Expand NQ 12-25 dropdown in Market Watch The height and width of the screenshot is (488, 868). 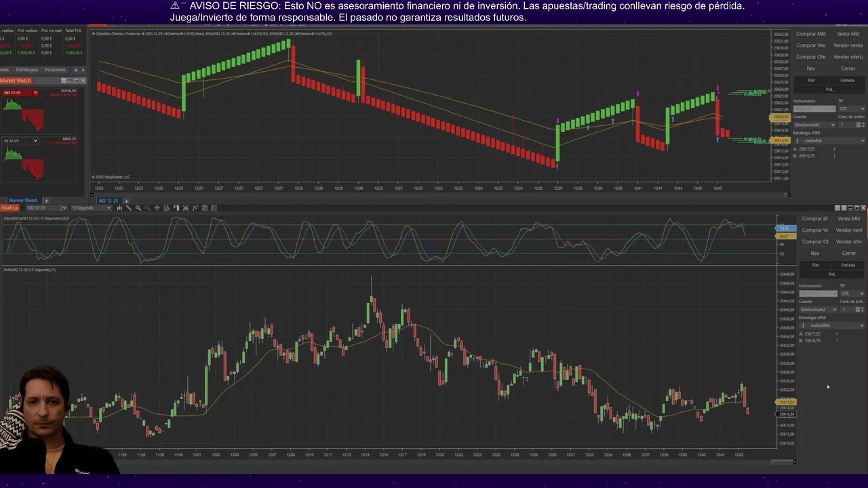35,93
